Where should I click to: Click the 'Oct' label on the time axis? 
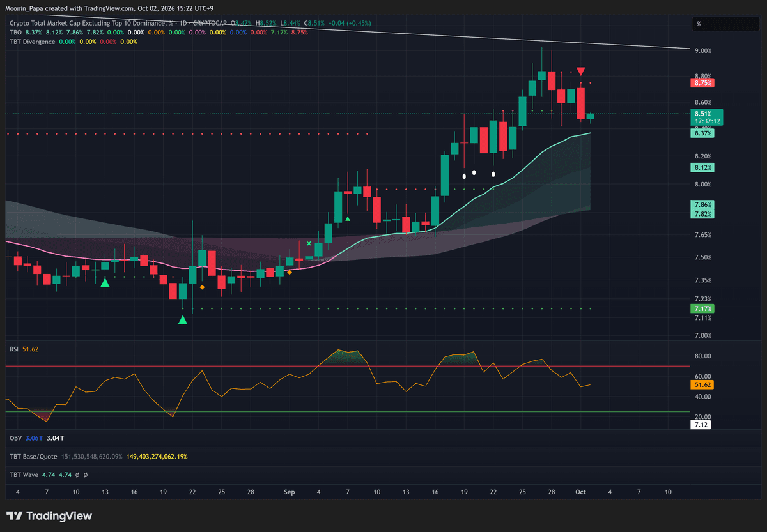(x=580, y=492)
